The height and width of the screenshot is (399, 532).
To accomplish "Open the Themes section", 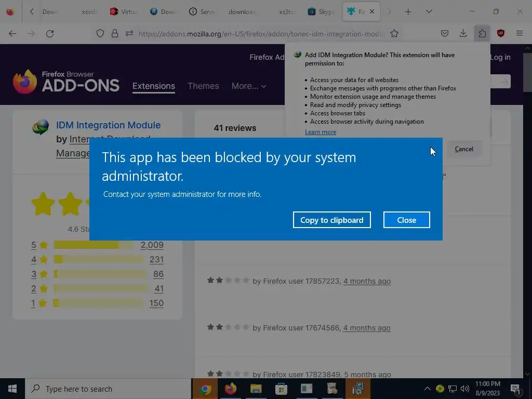I will [203, 86].
